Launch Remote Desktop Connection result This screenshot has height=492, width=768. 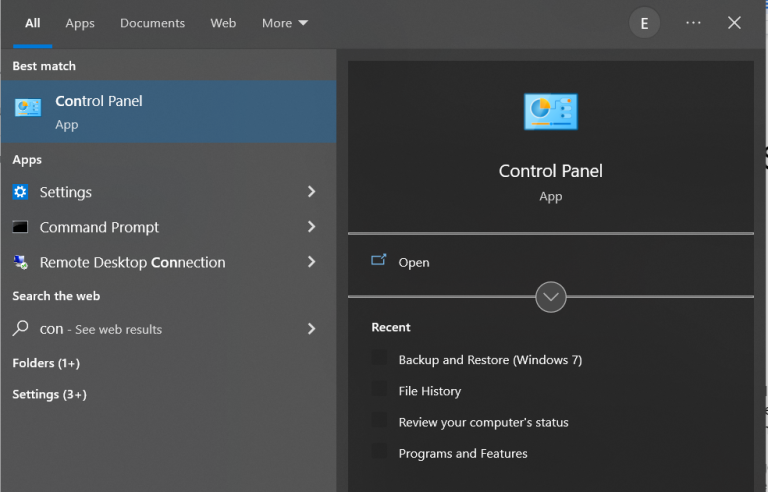pyautogui.click(x=168, y=262)
